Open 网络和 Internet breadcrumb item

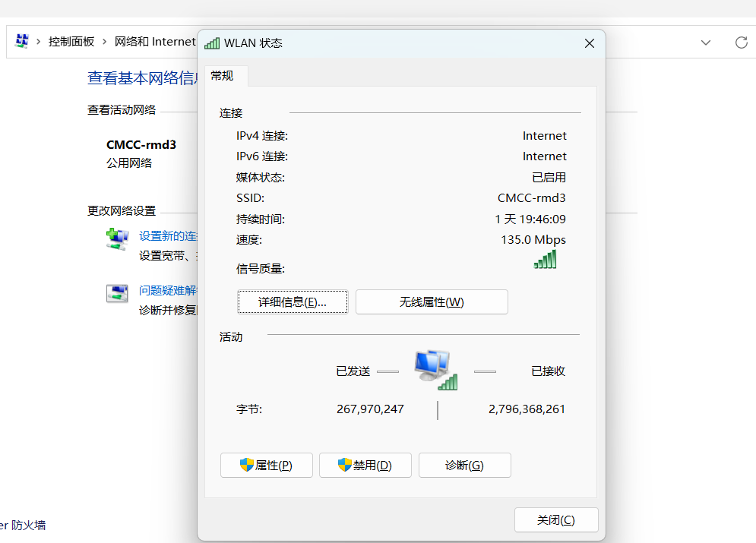point(154,42)
